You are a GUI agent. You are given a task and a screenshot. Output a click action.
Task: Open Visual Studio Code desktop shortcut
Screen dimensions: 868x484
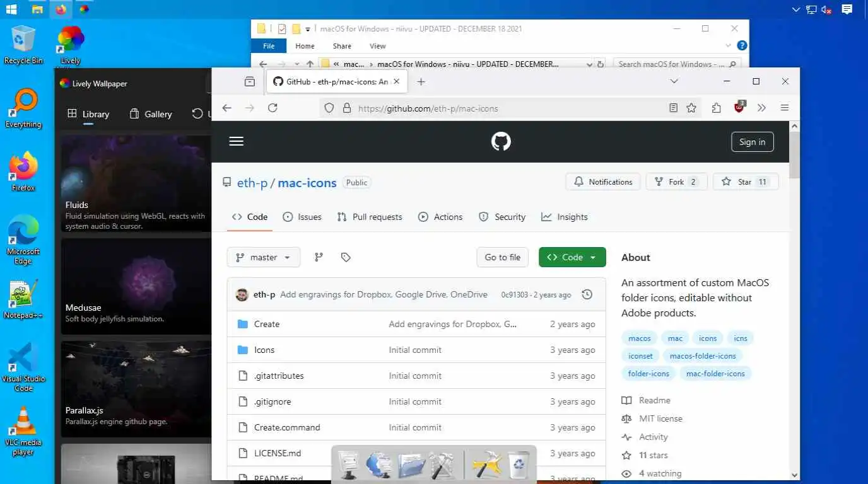[x=23, y=367]
